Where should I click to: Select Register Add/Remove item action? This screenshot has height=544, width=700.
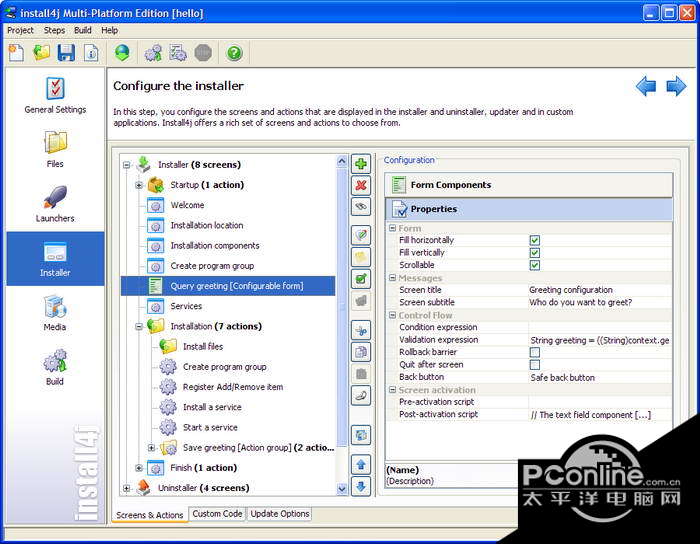click(x=233, y=387)
